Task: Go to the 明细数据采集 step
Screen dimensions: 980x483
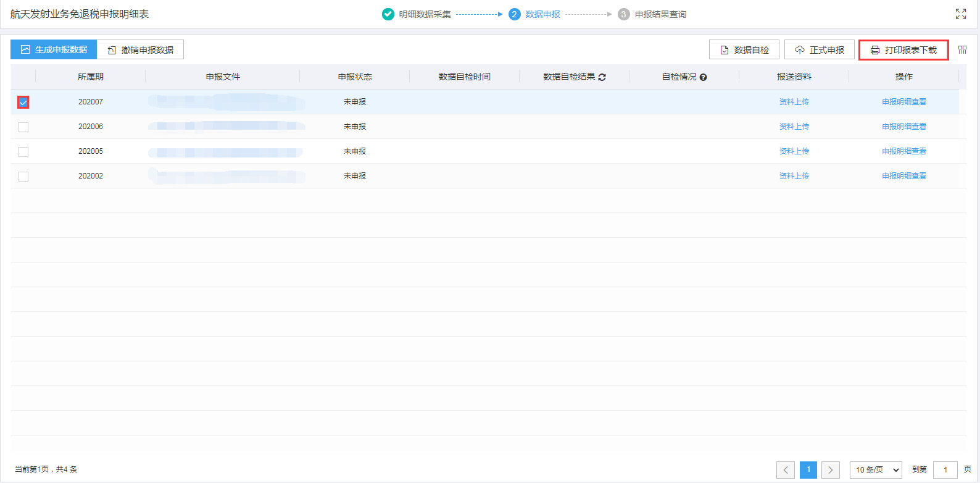Action: click(x=425, y=14)
